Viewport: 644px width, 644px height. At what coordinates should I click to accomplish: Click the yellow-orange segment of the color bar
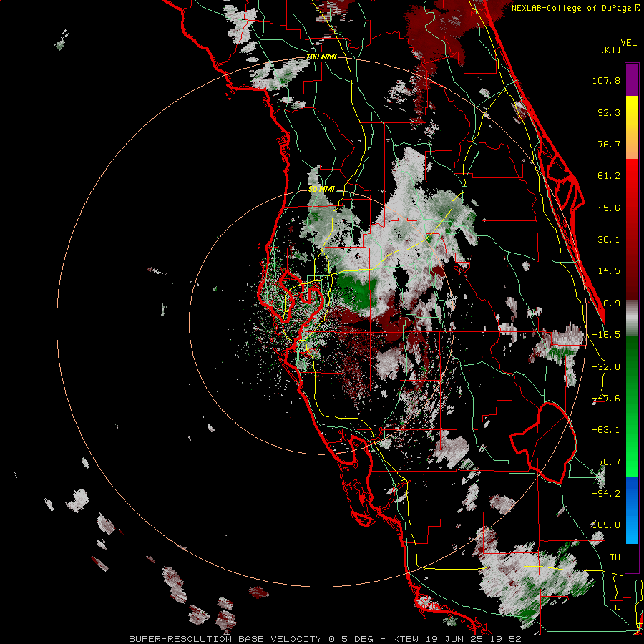click(x=632, y=127)
